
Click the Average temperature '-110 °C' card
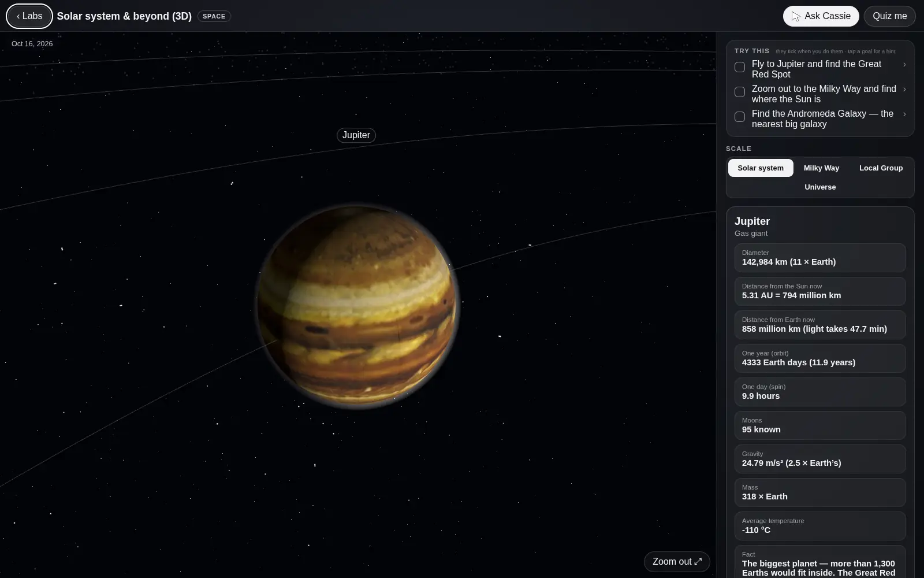pyautogui.click(x=820, y=526)
